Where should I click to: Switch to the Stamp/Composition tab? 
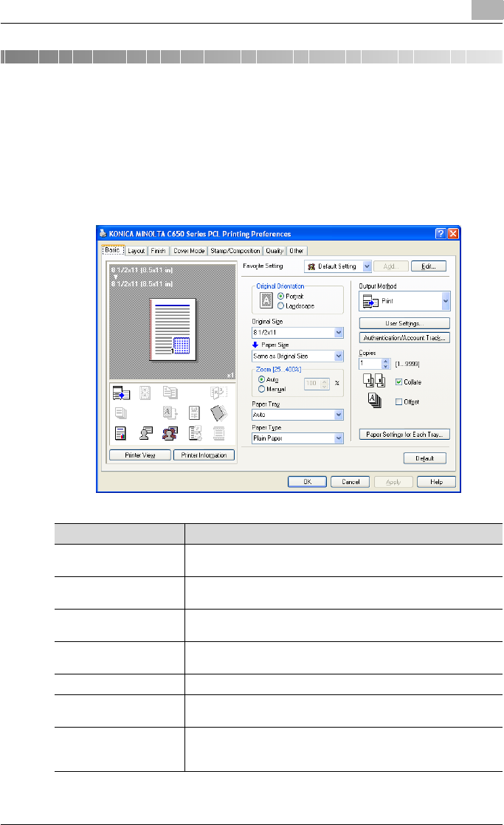coord(235,251)
